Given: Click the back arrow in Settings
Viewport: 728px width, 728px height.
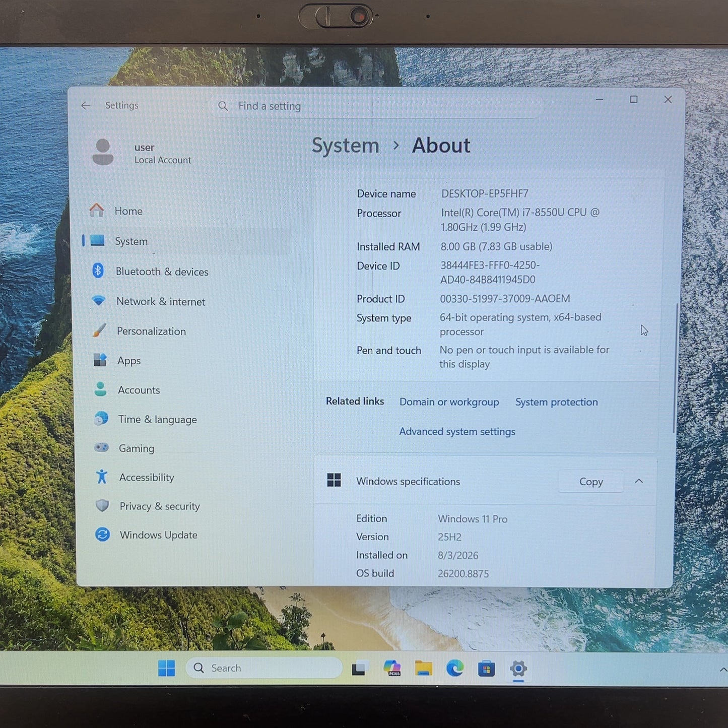Looking at the screenshot, I should coord(86,105).
